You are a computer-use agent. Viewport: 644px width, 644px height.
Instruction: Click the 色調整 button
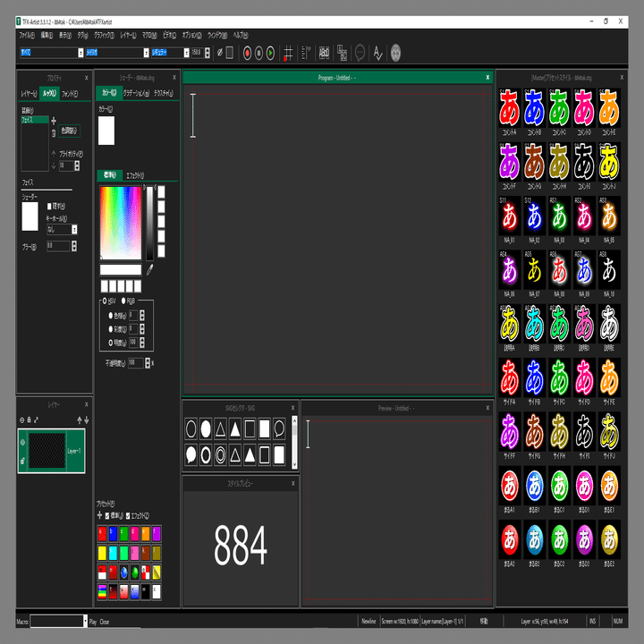(69, 131)
